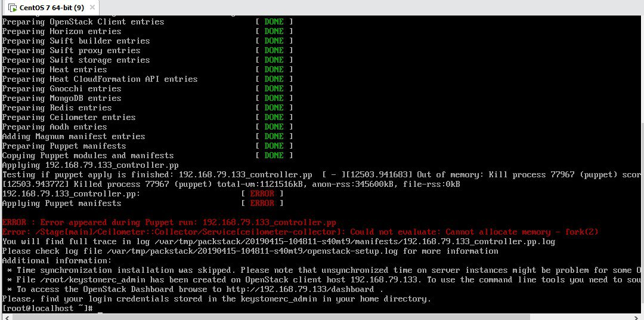The image size is (644, 320).
Task: Click the 'Preparing Swift storage entries' line
Action: tap(147, 60)
